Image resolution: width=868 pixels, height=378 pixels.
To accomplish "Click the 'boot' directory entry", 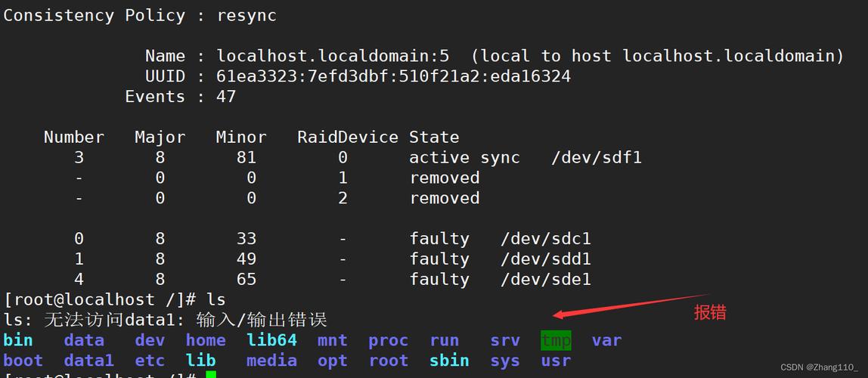I will click(x=23, y=361).
